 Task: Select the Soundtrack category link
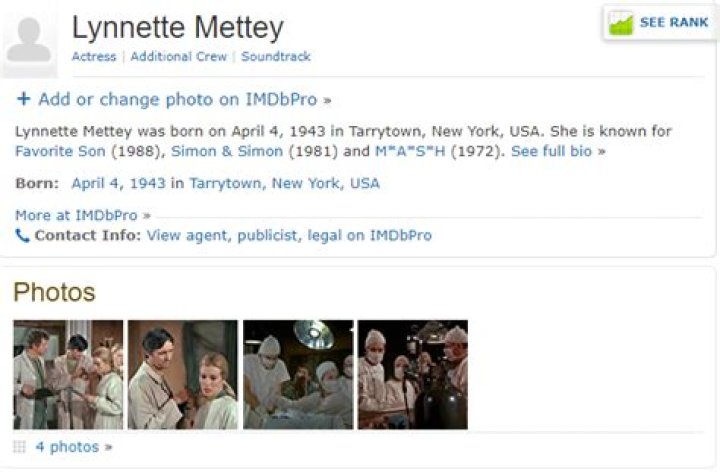(276, 57)
